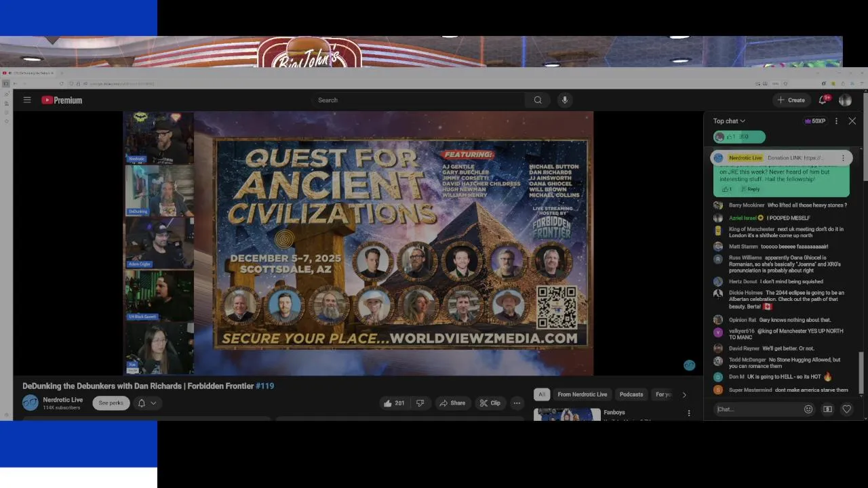
Task: Select the For you filter chip
Action: tap(663, 394)
